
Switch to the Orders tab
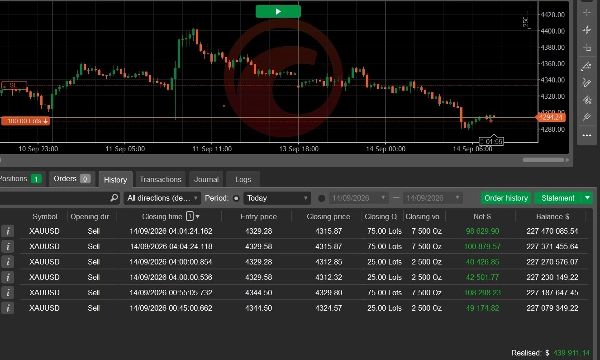click(x=72, y=179)
